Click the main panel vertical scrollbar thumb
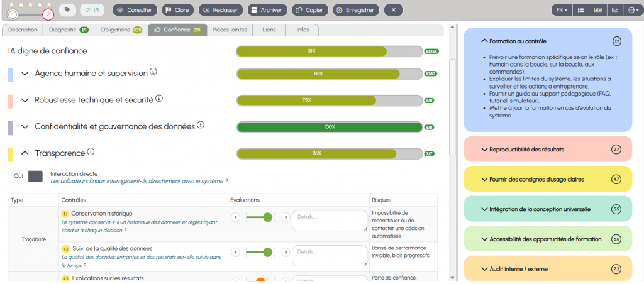The image size is (644, 284). (453, 107)
